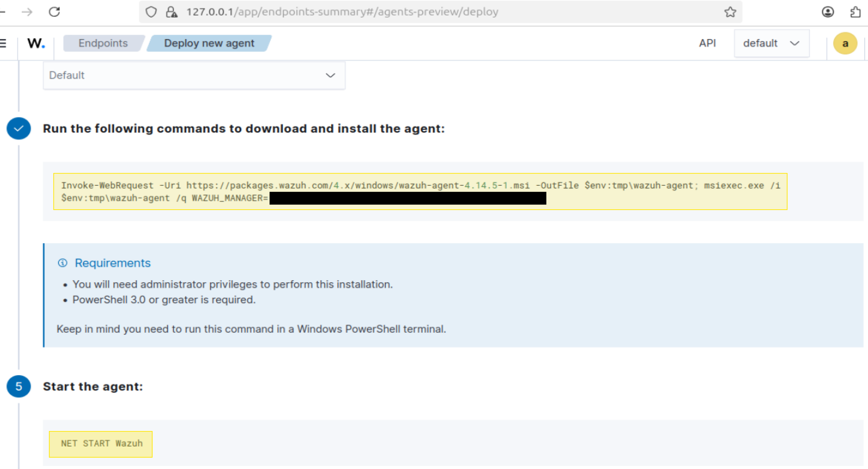The width and height of the screenshot is (868, 469).
Task: Open the user avatar 'a' menu
Action: pyautogui.click(x=845, y=43)
